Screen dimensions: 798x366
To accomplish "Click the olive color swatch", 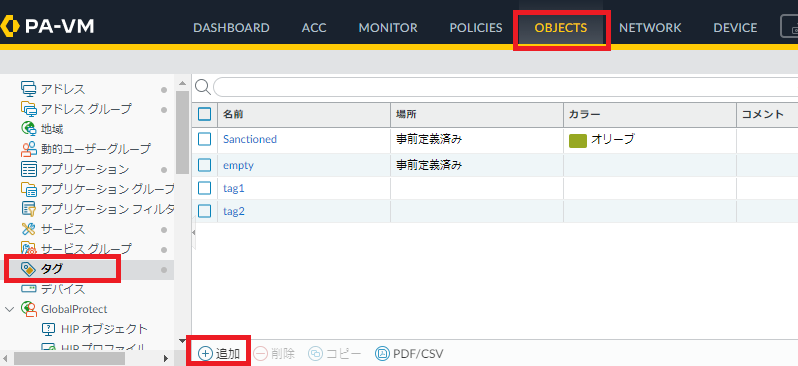I will tap(578, 141).
